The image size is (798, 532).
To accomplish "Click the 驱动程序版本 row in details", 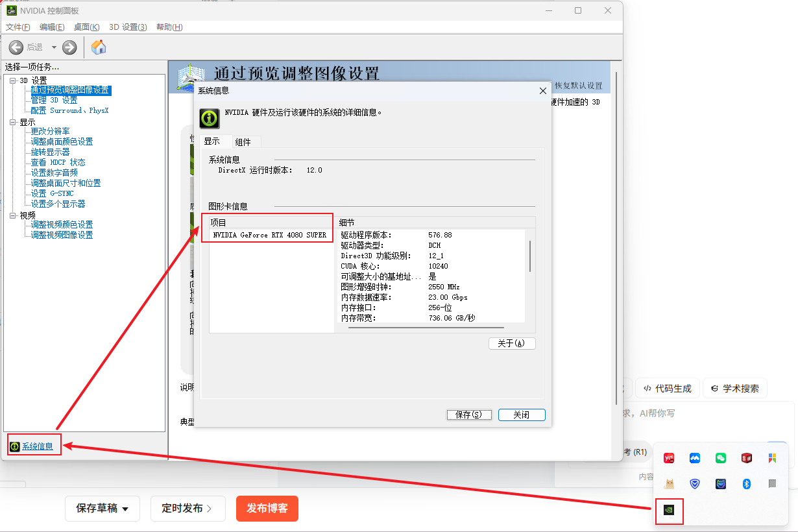I will 431,235.
